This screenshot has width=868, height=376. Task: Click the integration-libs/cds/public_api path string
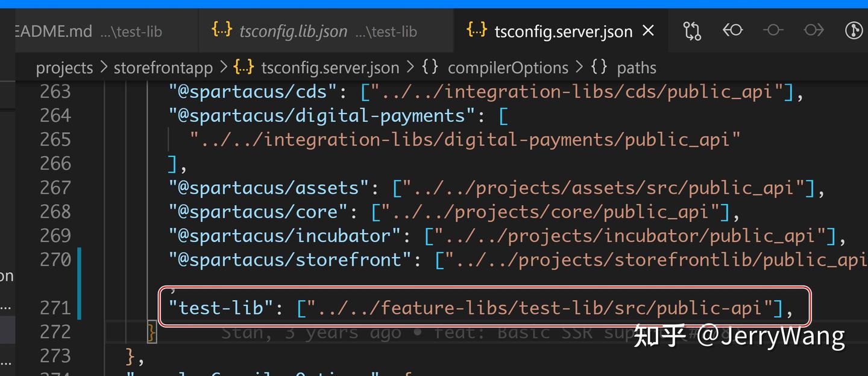(x=577, y=92)
